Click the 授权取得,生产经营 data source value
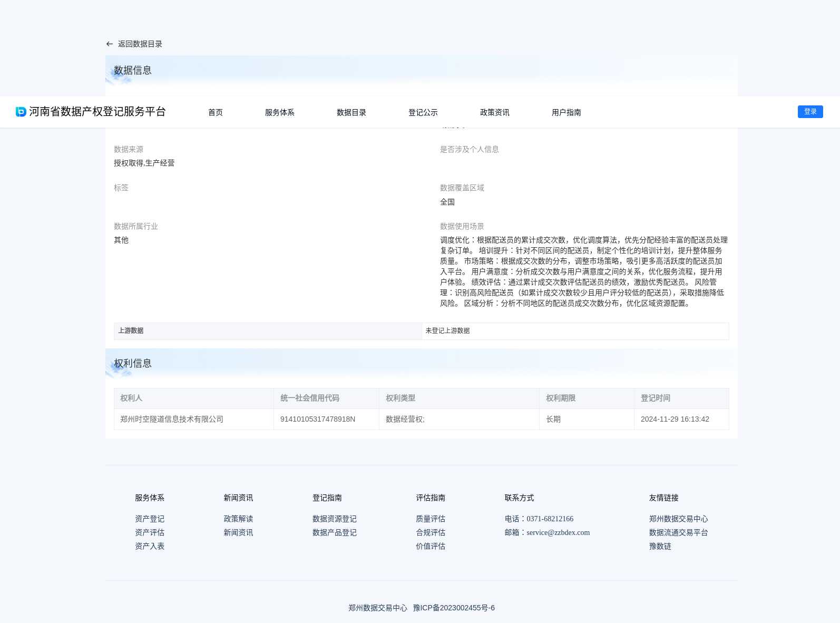Image resolution: width=840 pixels, height=623 pixels. click(144, 163)
